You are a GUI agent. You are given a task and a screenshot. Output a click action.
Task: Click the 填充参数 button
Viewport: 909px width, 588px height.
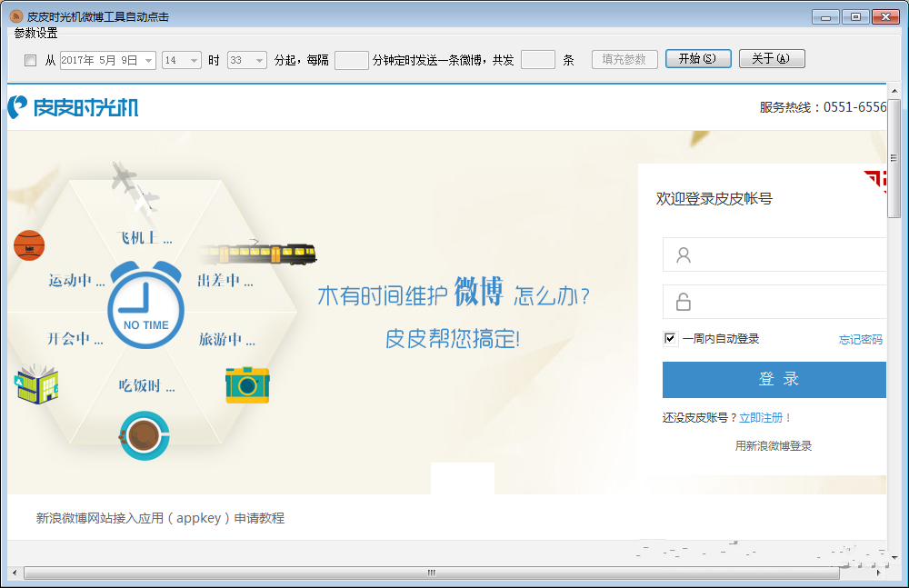point(624,59)
